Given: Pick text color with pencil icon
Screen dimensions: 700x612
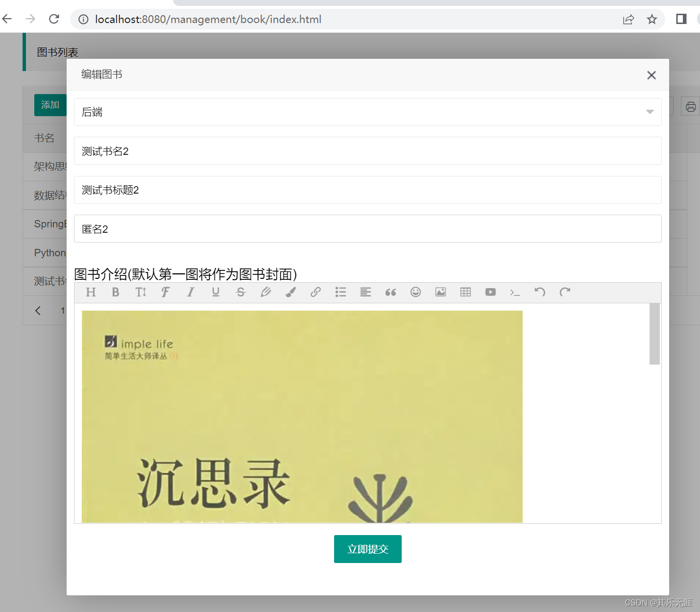Looking at the screenshot, I should (x=266, y=293).
